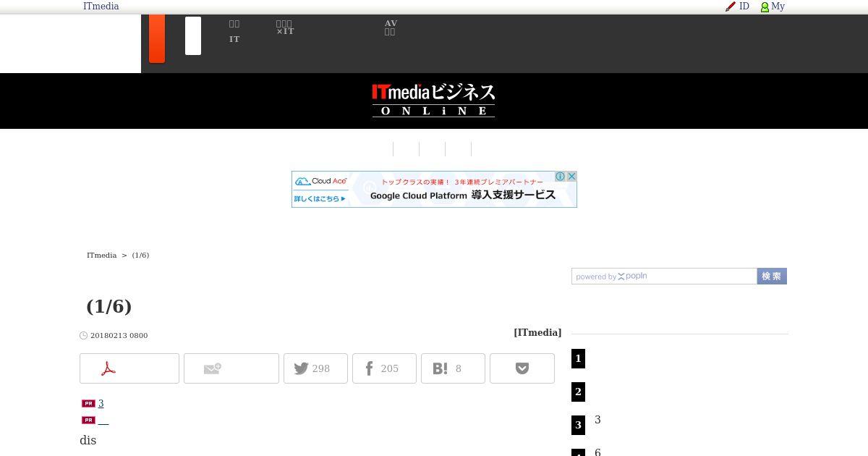
Task: Click the PDF print icon button
Action: [129, 368]
